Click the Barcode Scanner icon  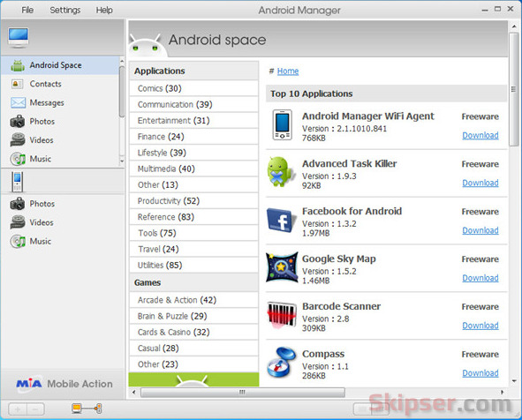pos(282,314)
